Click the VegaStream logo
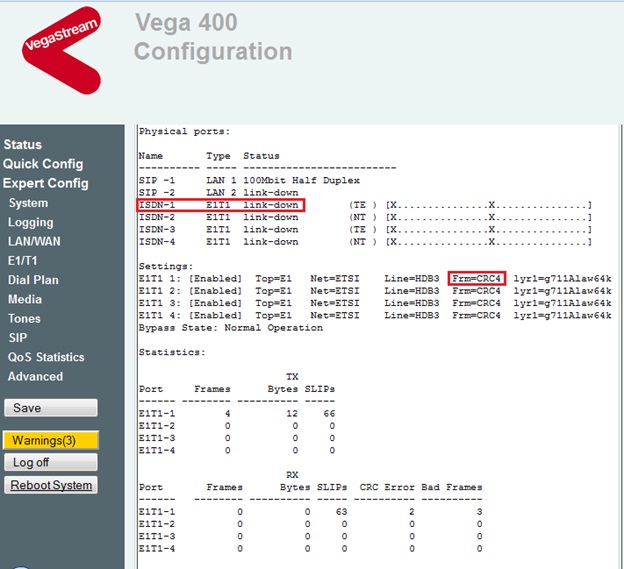Viewport: 624px width, 569px height. pos(61,50)
